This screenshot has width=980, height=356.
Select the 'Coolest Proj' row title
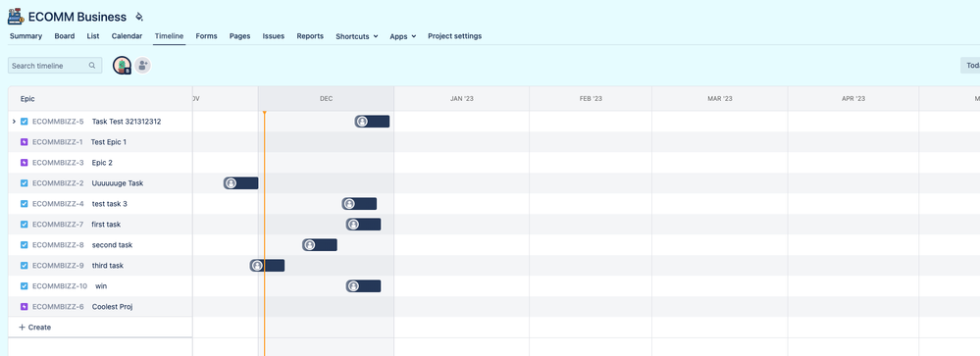pos(112,307)
